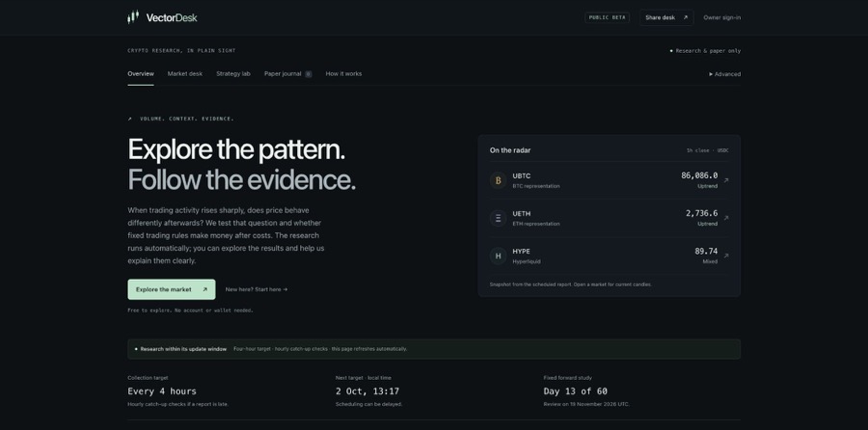Screen dimensions: 868x430
Task: Switch to the Market desk tab
Action: 185,73
